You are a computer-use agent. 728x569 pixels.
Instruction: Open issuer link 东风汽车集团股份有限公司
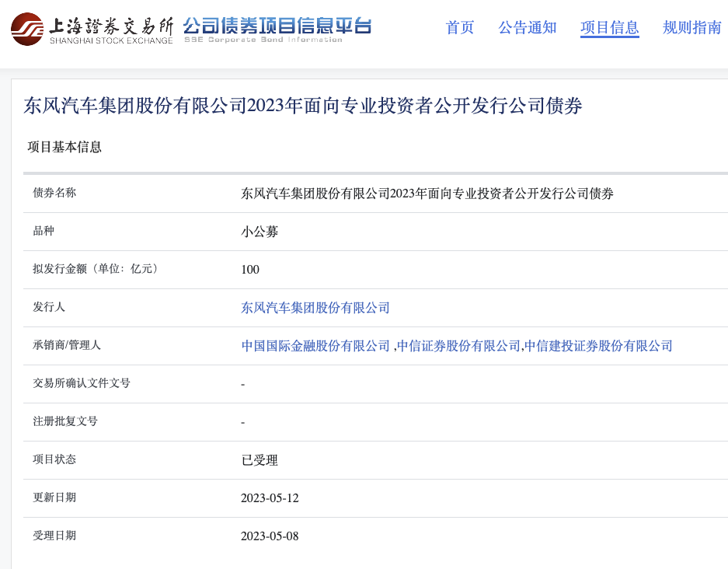tap(315, 308)
